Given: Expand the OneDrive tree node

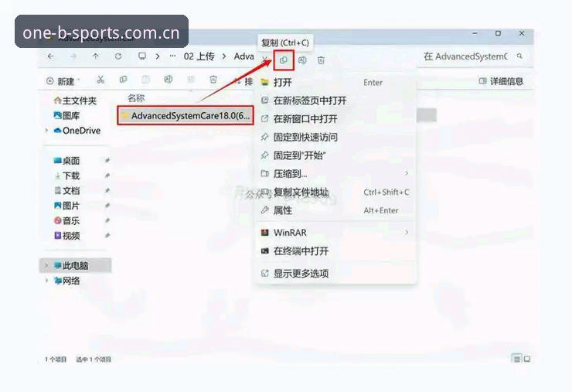Looking at the screenshot, I should coord(46,131).
